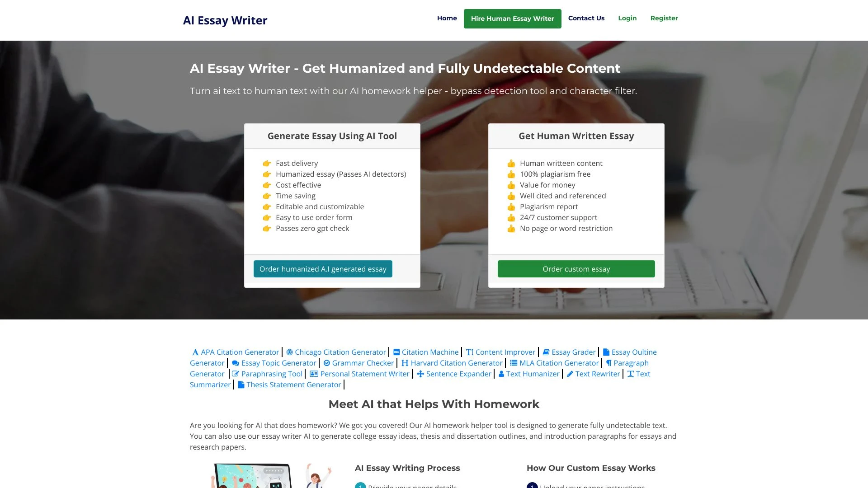The image size is (868, 488).
Task: Click Order humanized AI generated essay button
Action: click(x=322, y=269)
